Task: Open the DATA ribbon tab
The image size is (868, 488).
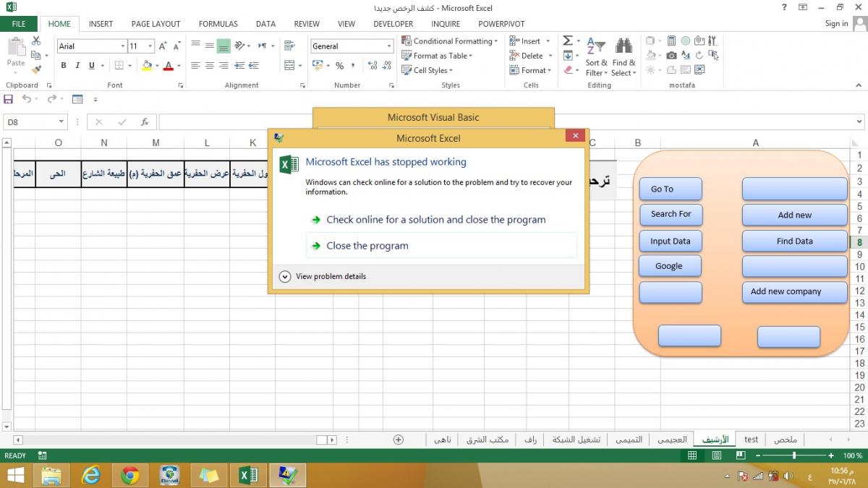Action: click(265, 24)
